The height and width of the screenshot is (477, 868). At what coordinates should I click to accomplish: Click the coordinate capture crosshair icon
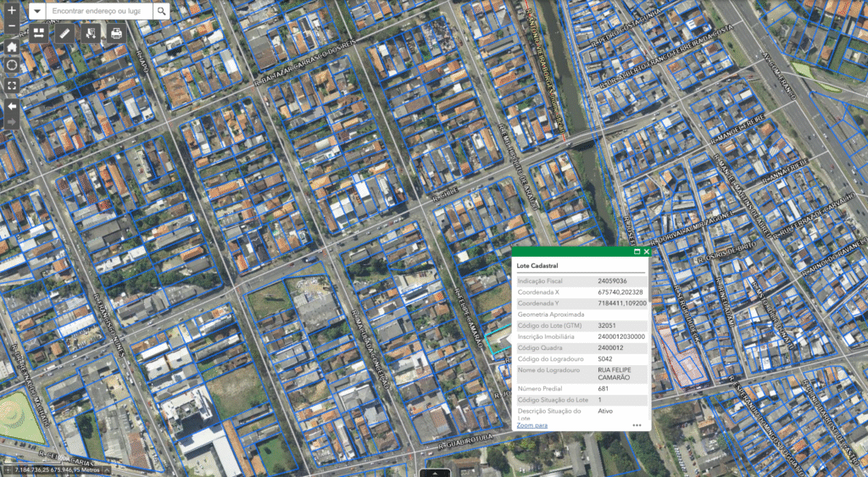click(x=8, y=470)
